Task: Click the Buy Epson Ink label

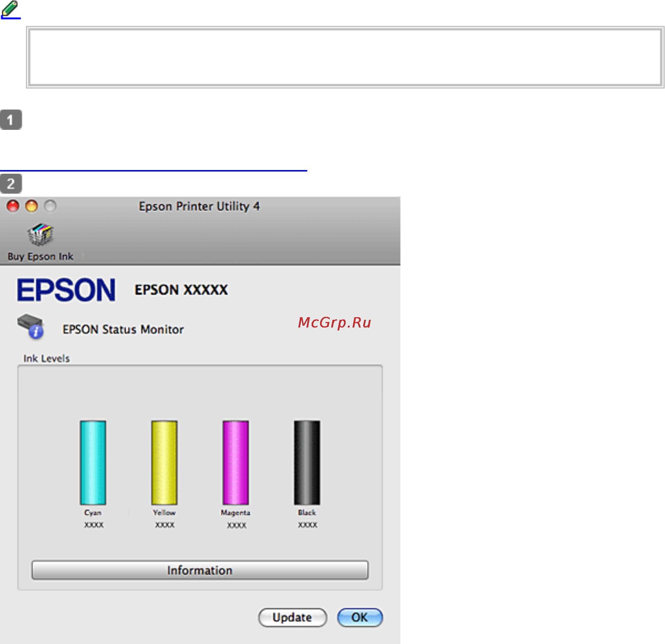Action: (x=41, y=256)
